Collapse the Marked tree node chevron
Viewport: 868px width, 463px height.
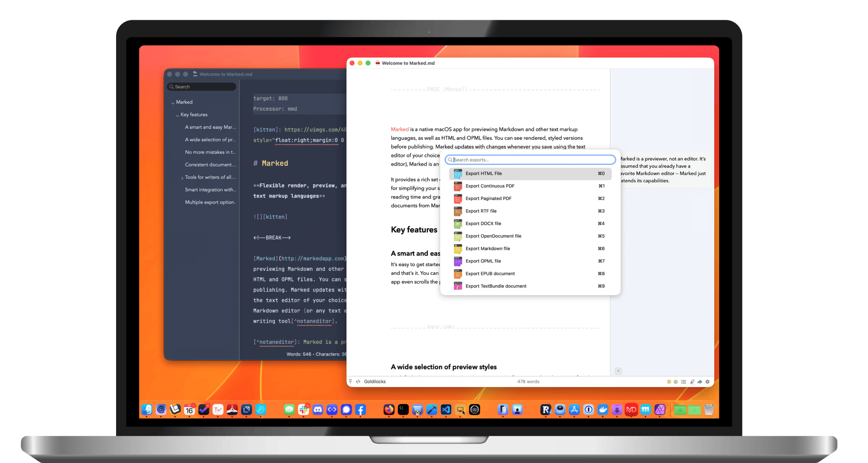point(173,103)
